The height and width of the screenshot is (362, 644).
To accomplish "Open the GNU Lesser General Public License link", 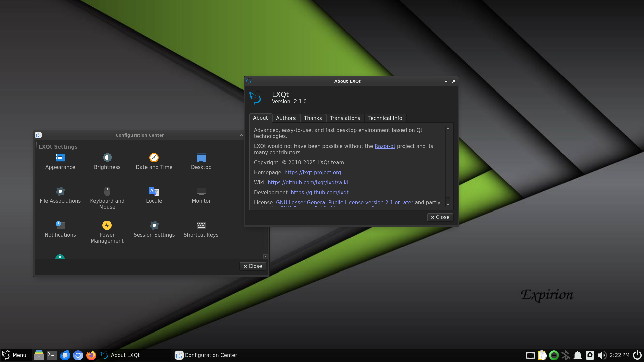I will point(344,203).
